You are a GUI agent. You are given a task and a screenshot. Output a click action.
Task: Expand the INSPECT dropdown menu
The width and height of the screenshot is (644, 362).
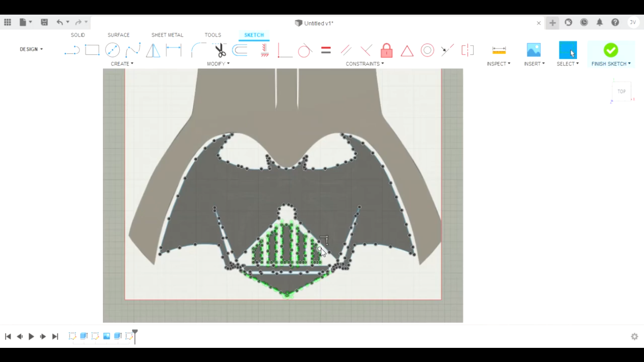pos(499,64)
